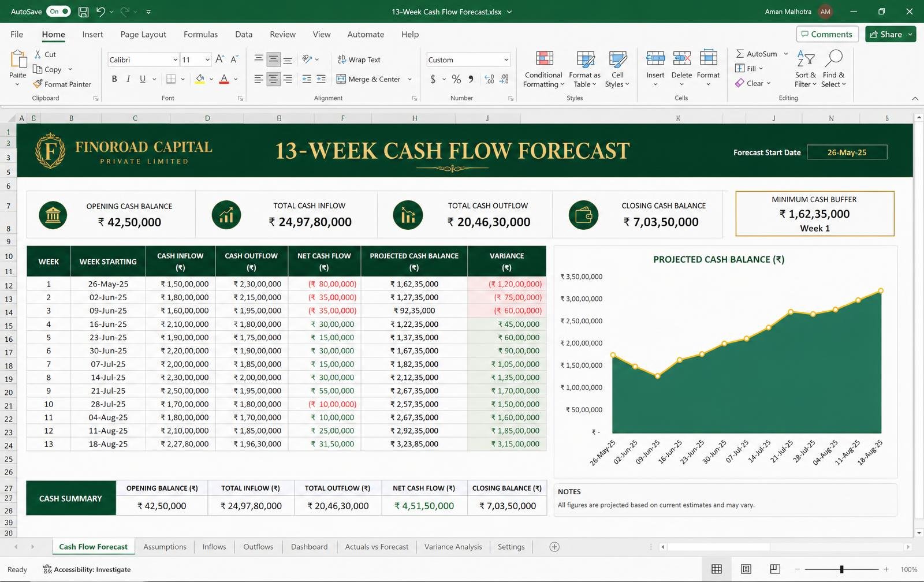Click the Save icon in title bar
The image size is (924, 582).
84,12
